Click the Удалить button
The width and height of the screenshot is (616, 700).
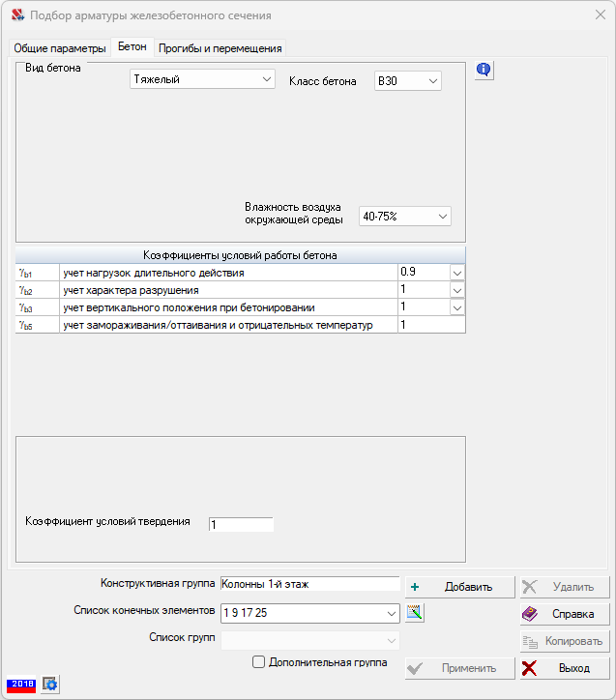[x=565, y=587]
